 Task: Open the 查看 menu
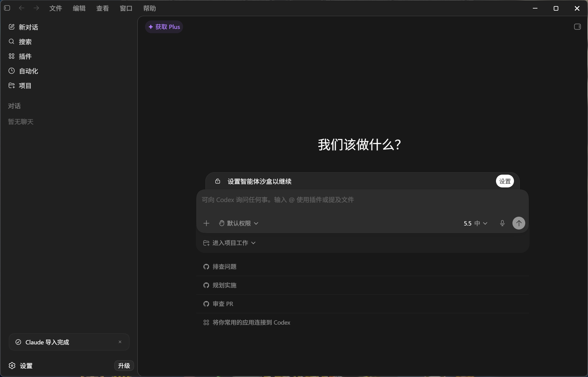pyautogui.click(x=103, y=8)
